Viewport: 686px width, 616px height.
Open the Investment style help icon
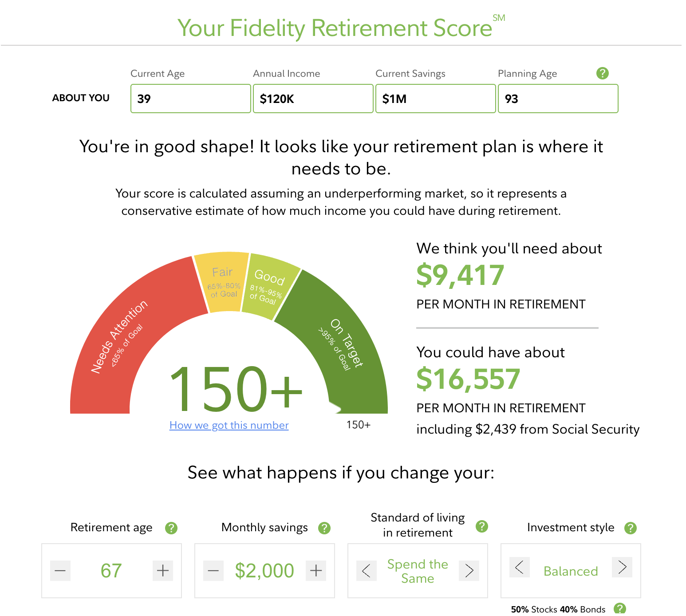[x=630, y=528]
